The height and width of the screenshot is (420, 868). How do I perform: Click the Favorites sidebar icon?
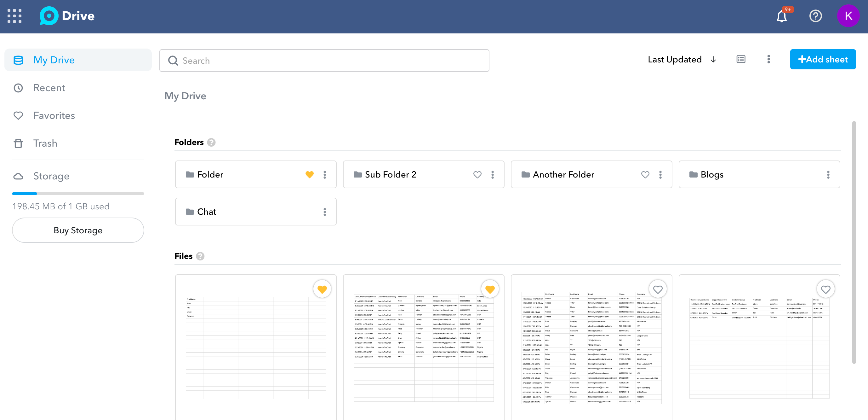(18, 115)
